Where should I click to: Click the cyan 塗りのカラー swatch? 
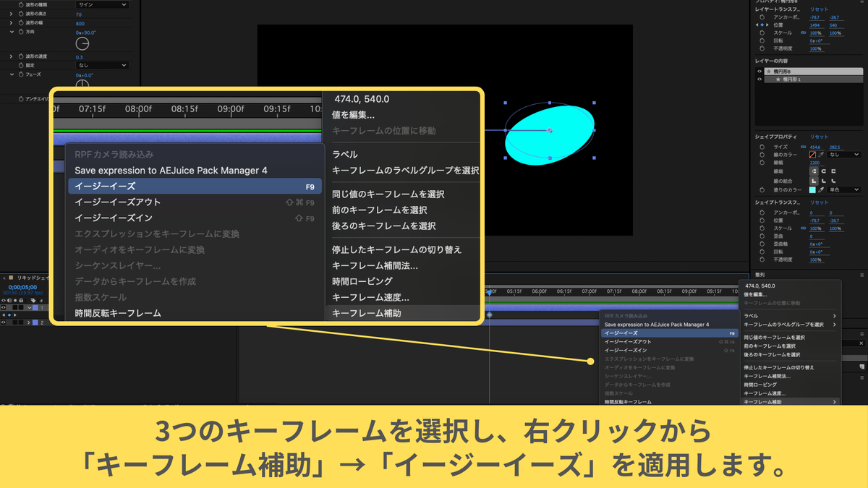(812, 190)
